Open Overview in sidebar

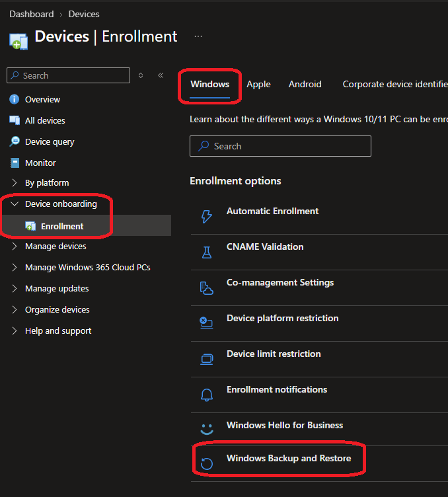[42, 99]
